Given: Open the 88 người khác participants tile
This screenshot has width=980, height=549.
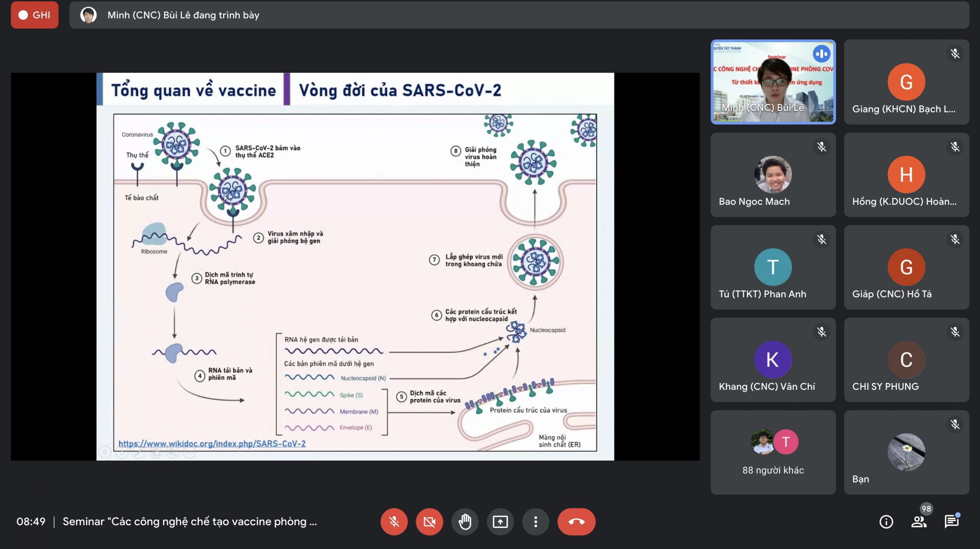Looking at the screenshot, I should 773,452.
